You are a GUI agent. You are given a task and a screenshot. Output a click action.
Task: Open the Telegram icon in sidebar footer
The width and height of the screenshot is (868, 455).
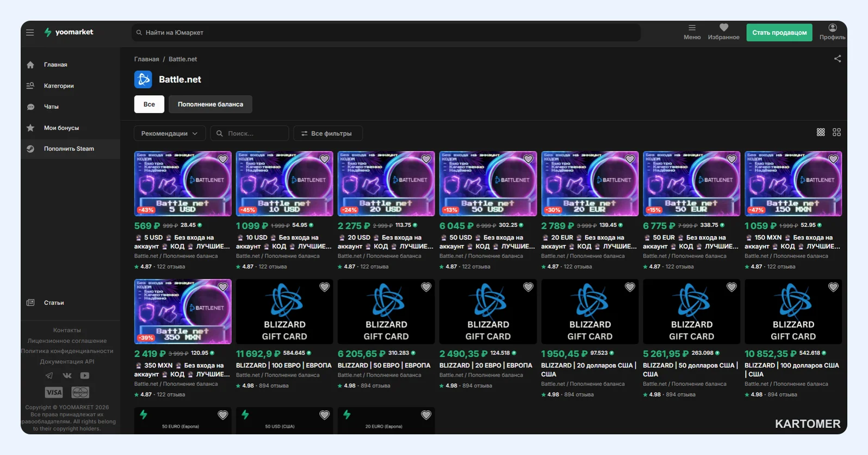49,376
